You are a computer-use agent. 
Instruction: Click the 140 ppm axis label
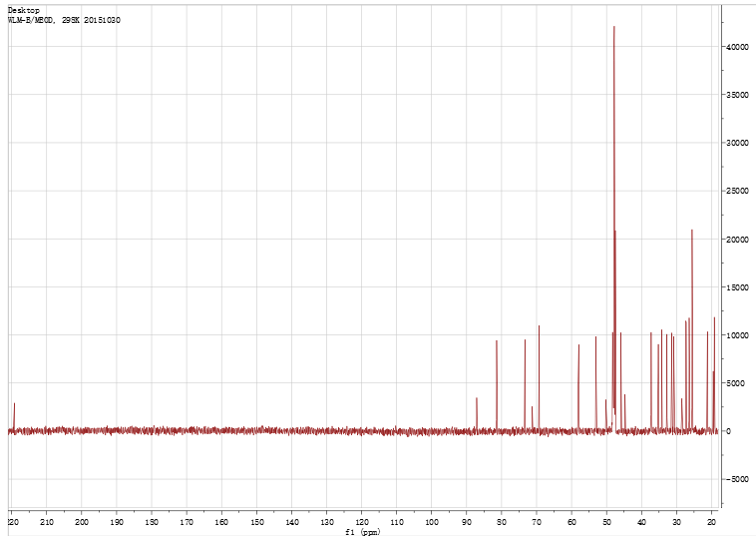(x=291, y=522)
